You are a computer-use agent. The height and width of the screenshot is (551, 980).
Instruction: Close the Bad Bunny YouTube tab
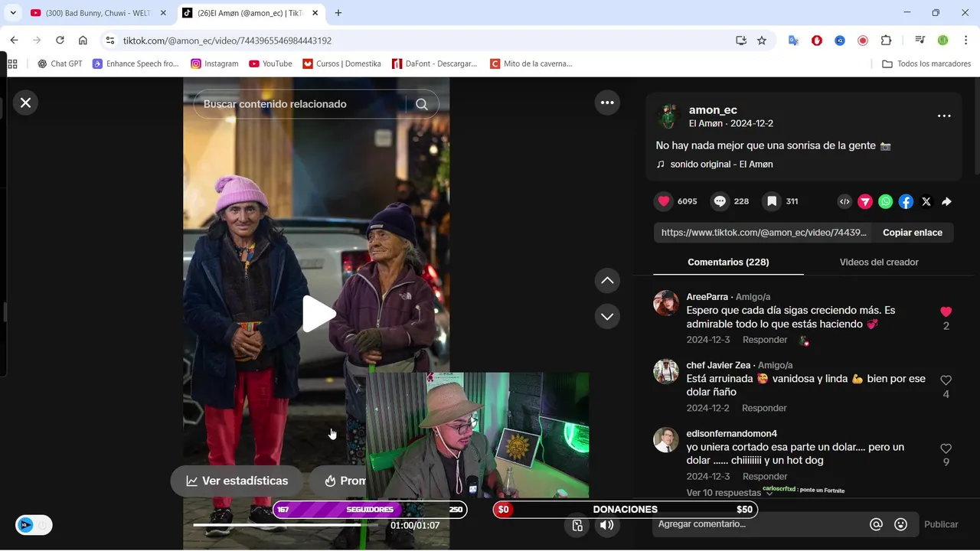(163, 13)
